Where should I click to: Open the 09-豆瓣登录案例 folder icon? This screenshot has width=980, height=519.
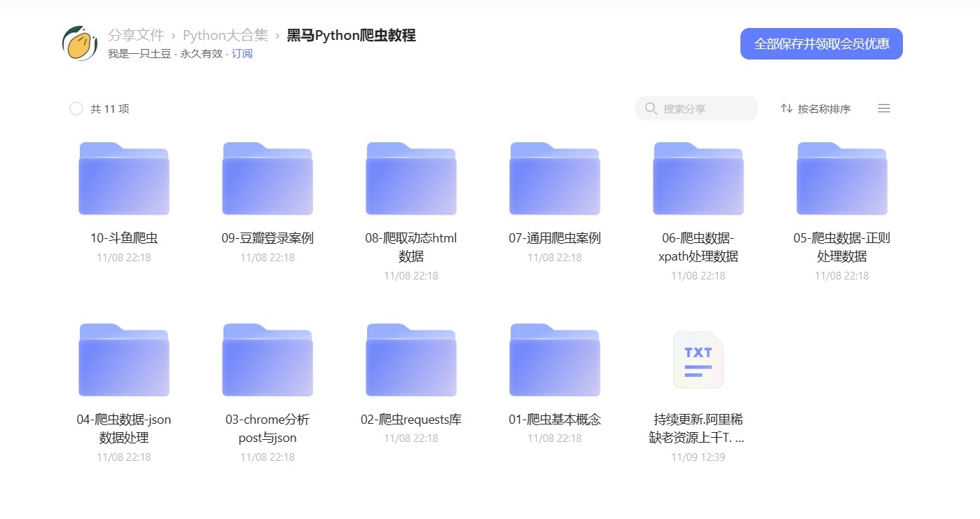pos(268,179)
